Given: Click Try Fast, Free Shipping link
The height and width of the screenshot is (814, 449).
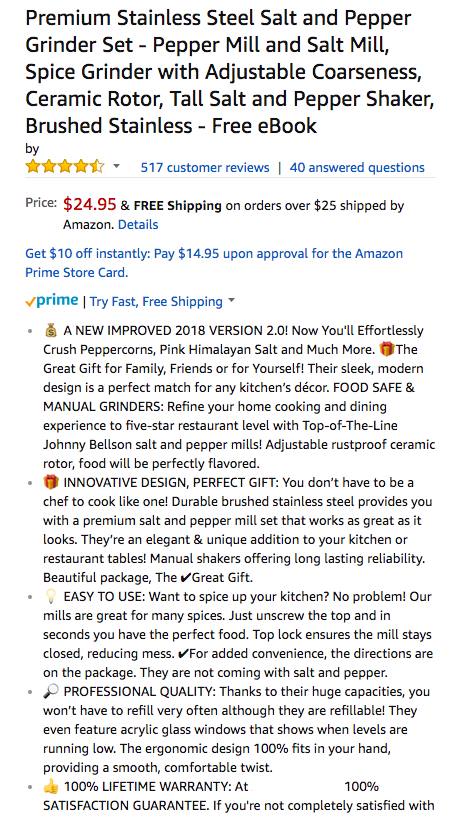Looking at the screenshot, I should coord(156,302).
